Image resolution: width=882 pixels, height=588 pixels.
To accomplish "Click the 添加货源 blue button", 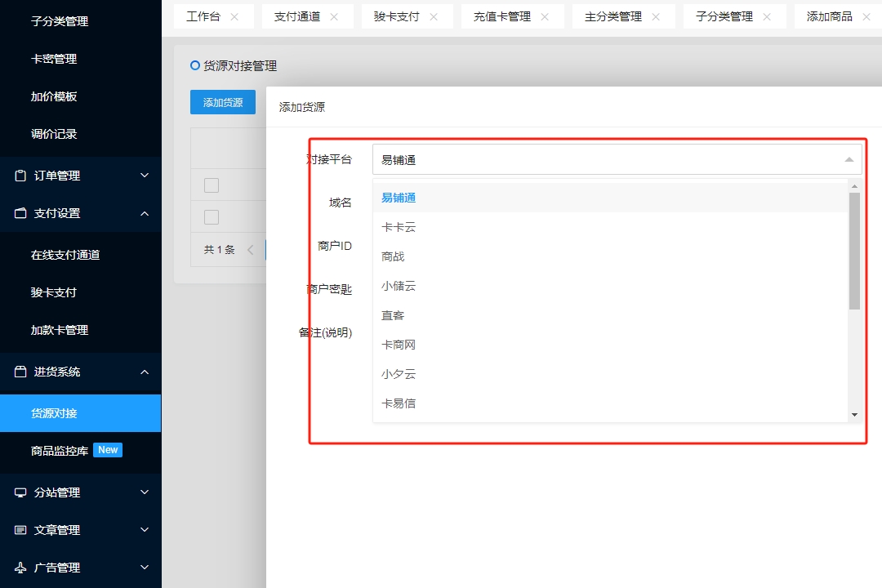I will pos(223,102).
